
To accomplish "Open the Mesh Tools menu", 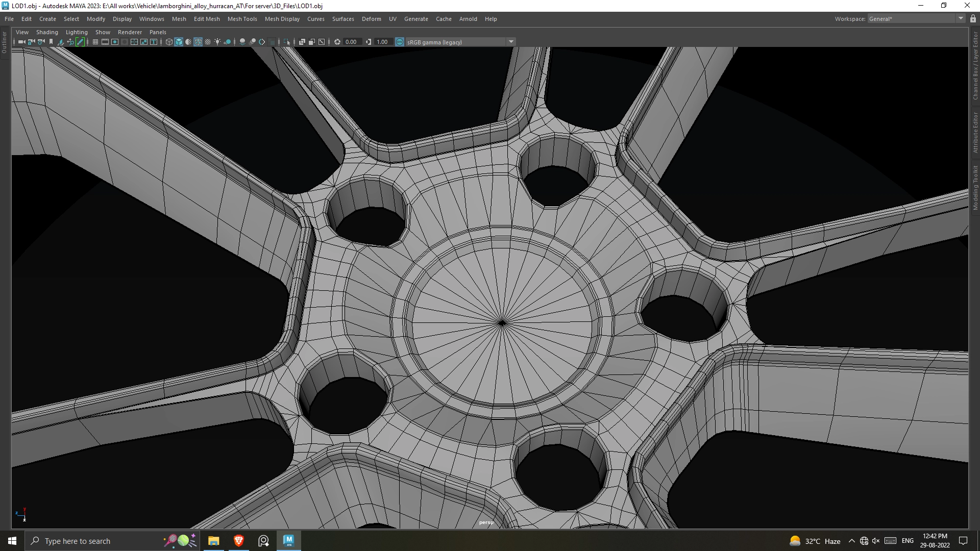I will (242, 19).
